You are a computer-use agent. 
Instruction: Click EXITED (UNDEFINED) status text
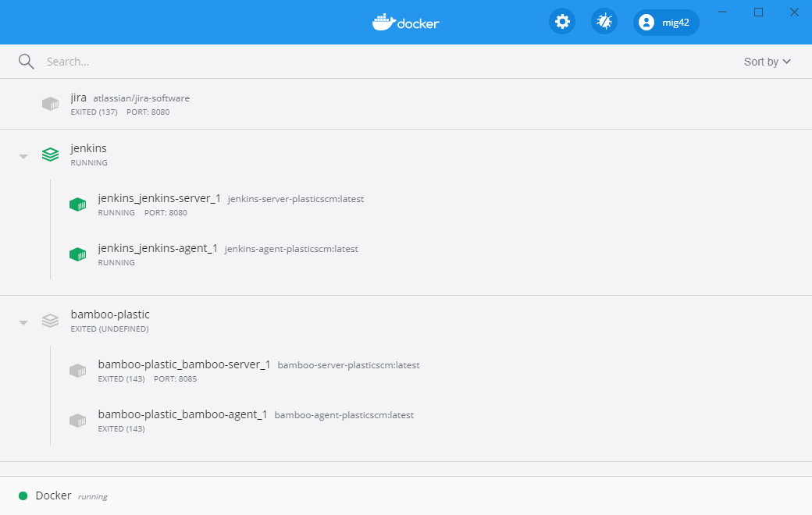[110, 329]
